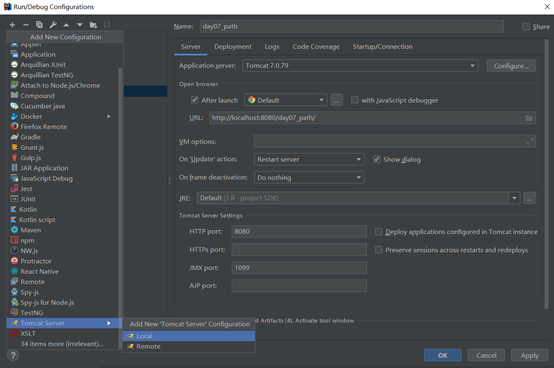Click the sort configurations icon
Viewport: 554px width, 368px height.
coord(107,25)
